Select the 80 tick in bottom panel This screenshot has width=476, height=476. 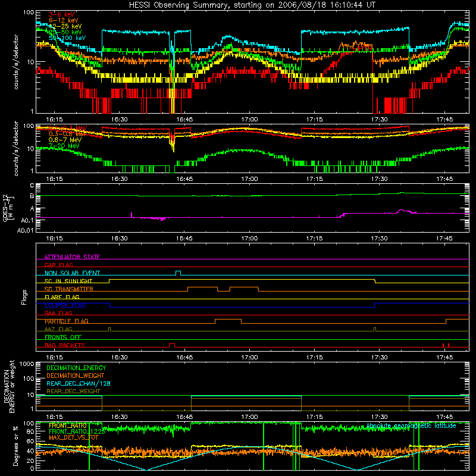pyautogui.click(x=30, y=431)
